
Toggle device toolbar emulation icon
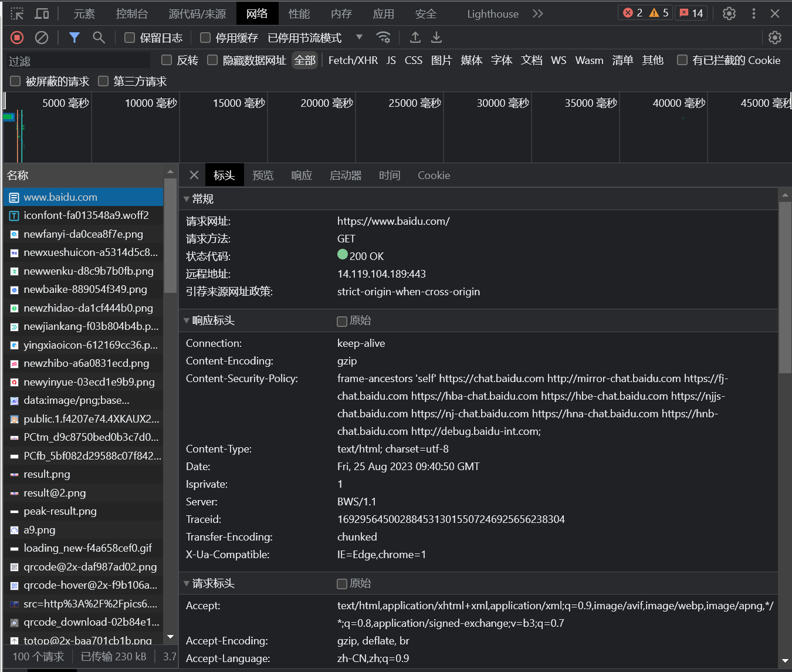[42, 13]
